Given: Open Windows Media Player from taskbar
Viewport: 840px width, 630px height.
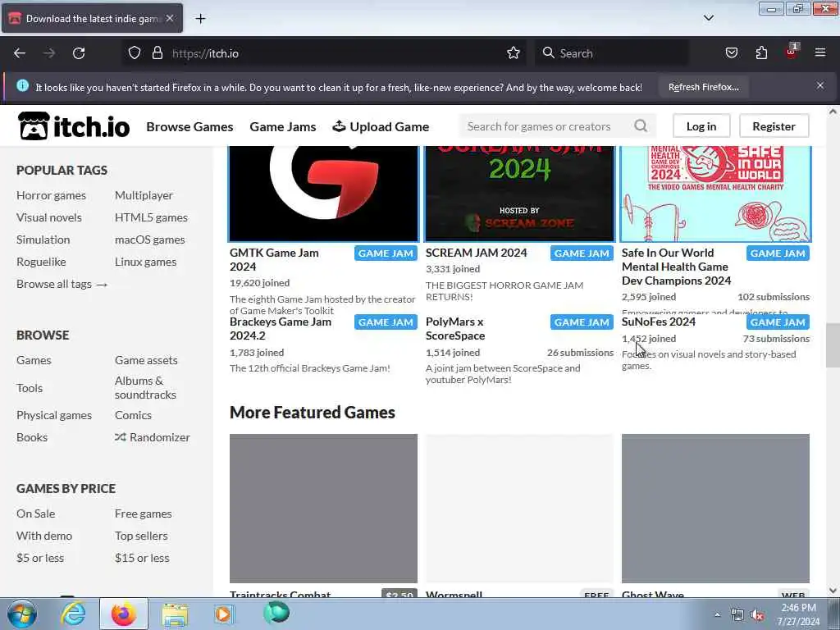Looking at the screenshot, I should [x=225, y=614].
